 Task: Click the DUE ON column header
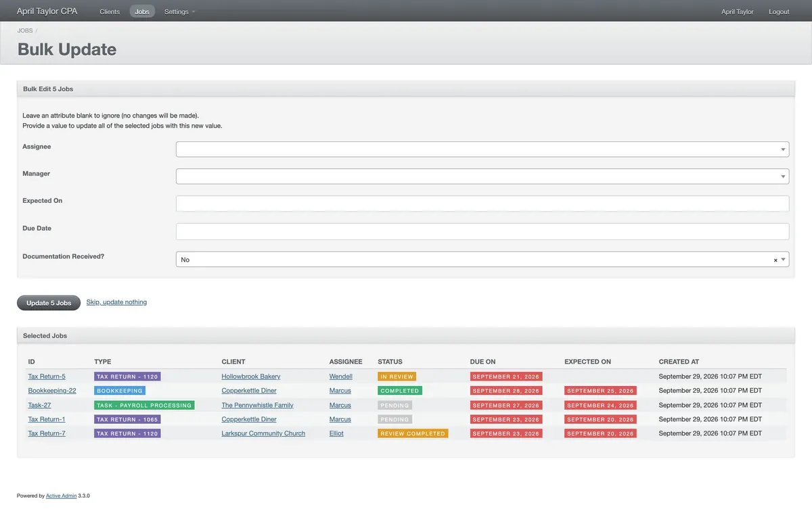[x=482, y=362]
